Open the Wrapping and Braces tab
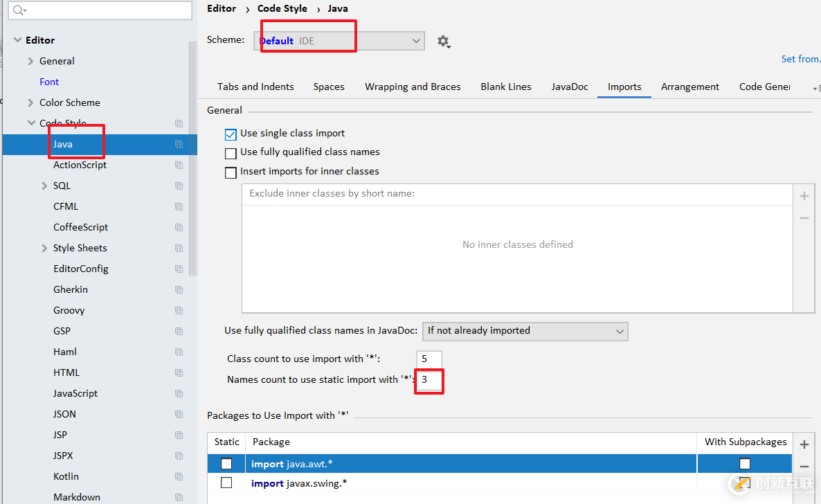Image resolution: width=821 pixels, height=504 pixels. (413, 87)
